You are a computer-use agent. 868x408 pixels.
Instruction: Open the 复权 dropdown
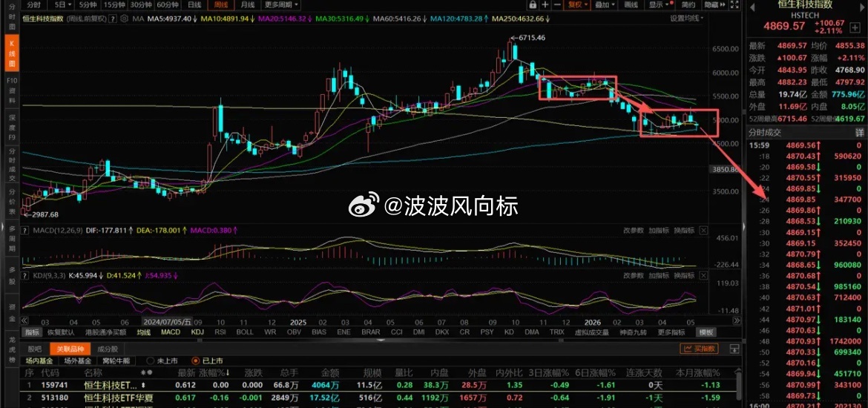578,5
